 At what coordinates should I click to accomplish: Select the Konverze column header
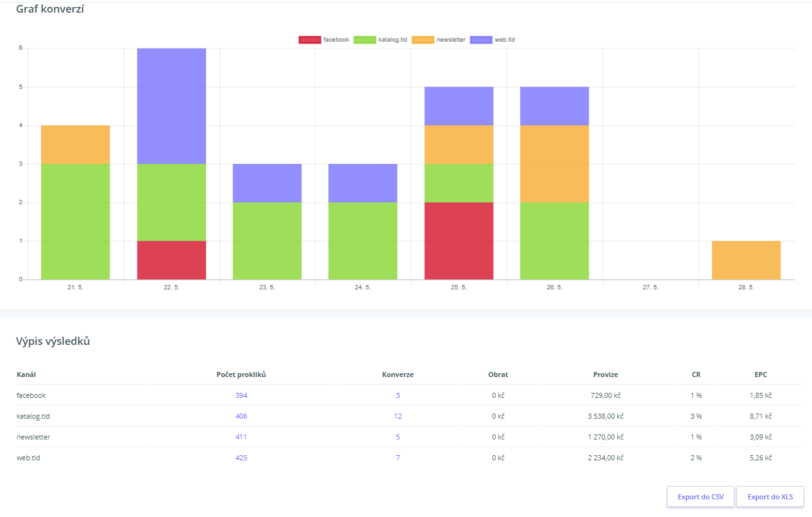(x=398, y=375)
